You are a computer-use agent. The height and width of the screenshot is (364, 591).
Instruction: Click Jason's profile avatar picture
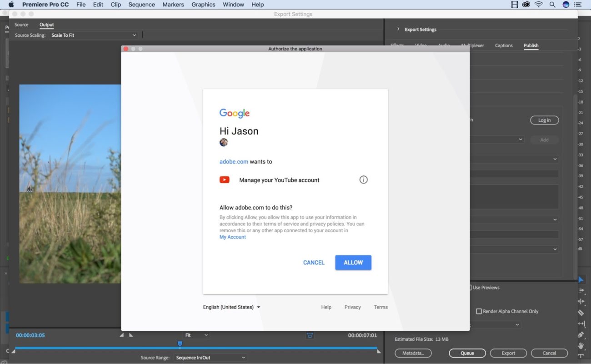[x=224, y=142]
